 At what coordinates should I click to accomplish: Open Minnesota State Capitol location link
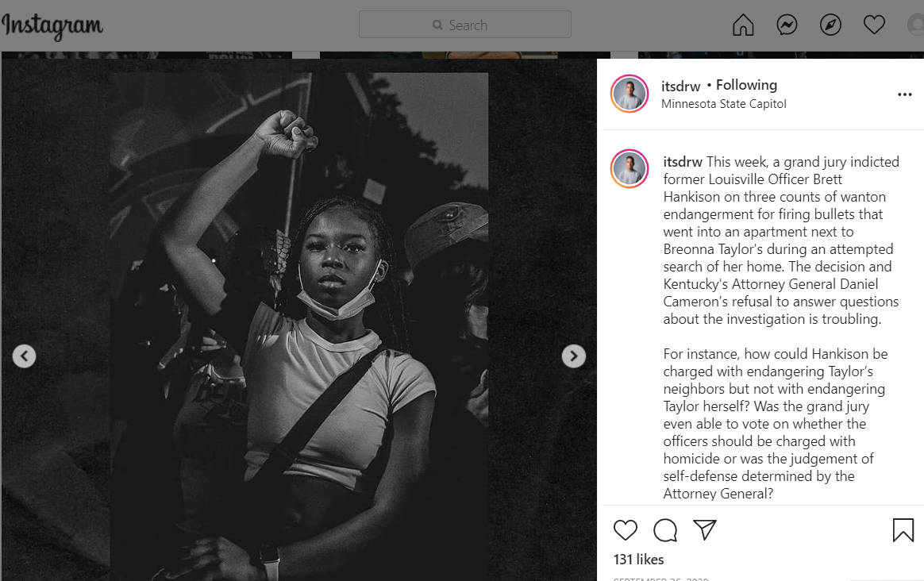[723, 104]
